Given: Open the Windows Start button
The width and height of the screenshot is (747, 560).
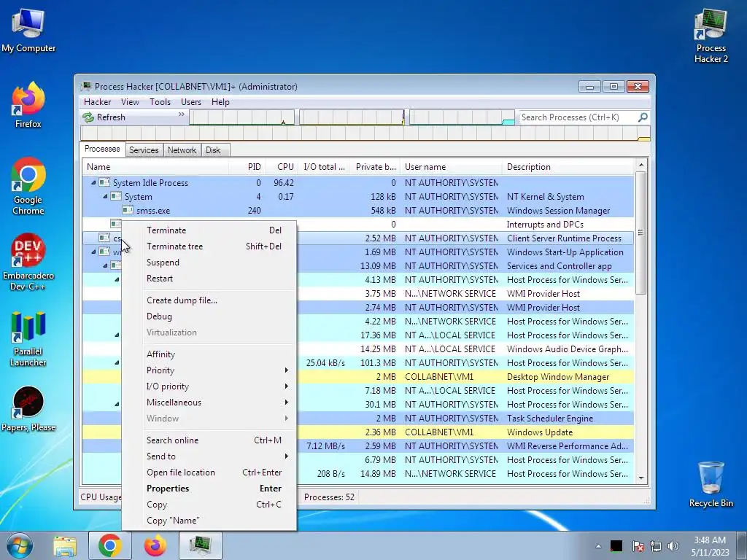Looking at the screenshot, I should 19,545.
